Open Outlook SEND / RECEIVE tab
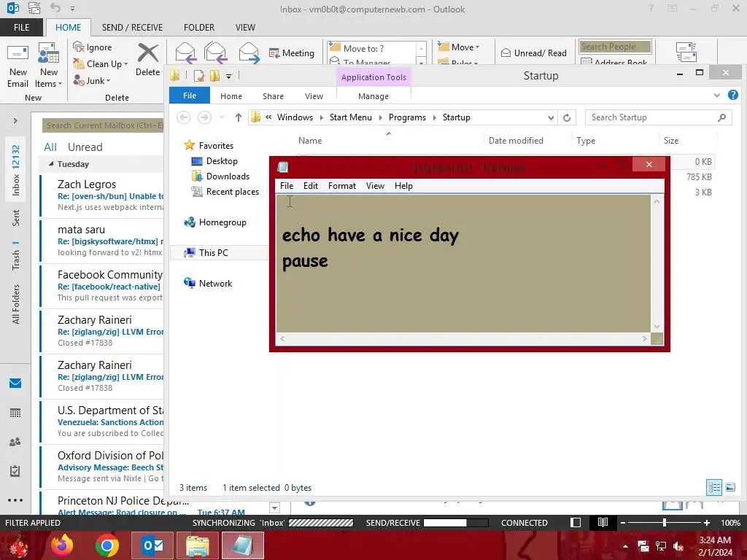 point(132,27)
